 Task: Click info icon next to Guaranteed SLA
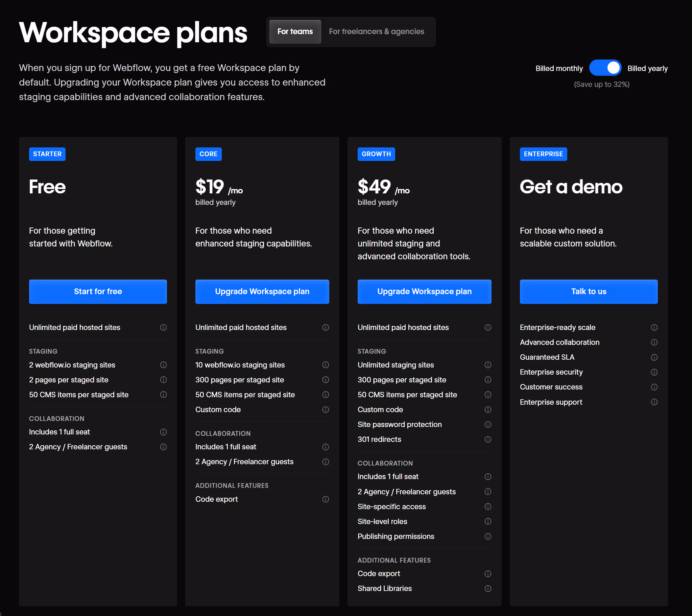(654, 357)
